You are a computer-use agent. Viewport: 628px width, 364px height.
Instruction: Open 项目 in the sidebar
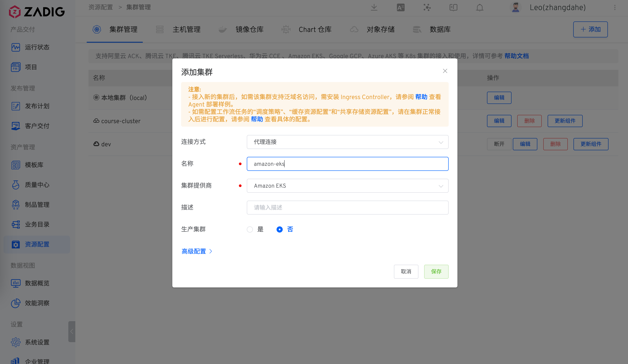(x=24, y=67)
